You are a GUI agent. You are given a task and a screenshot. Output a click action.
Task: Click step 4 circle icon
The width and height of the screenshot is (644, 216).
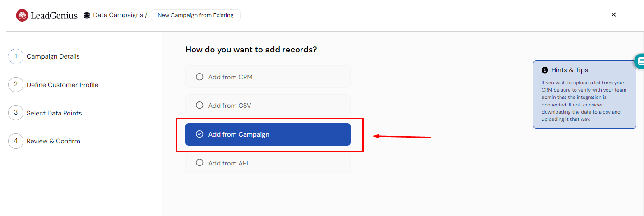[x=16, y=141]
